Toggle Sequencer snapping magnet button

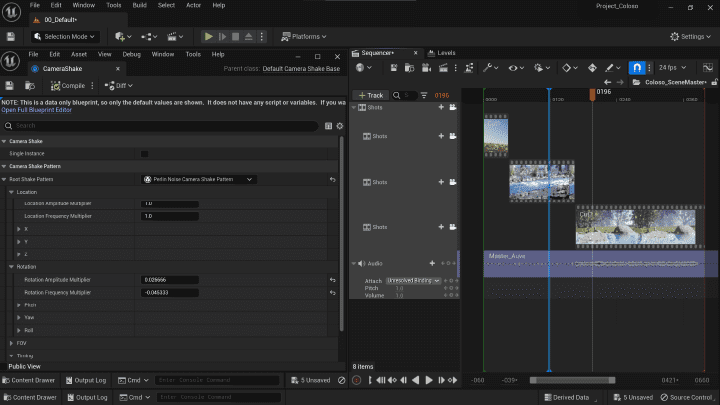point(637,68)
